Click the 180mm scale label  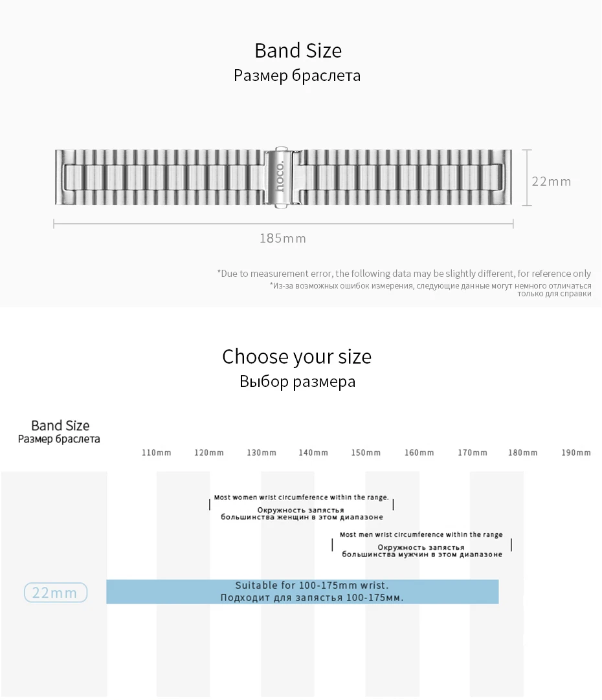(x=523, y=453)
